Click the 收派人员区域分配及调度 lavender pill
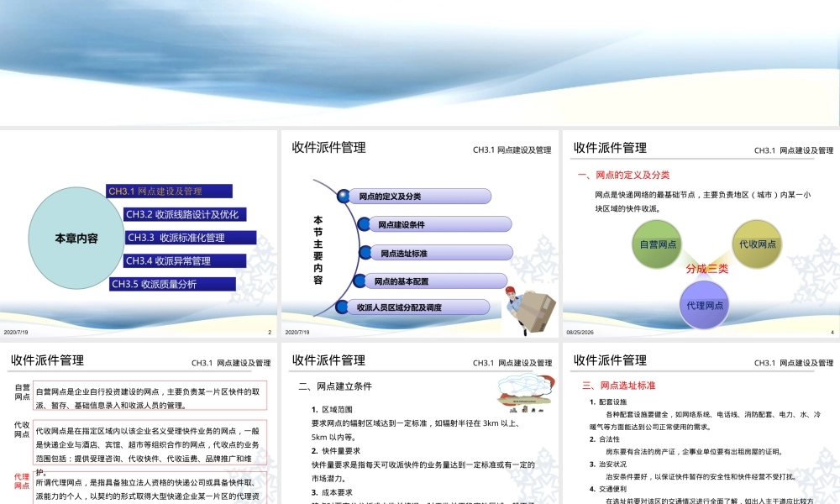840x504 pixels. coord(417,307)
